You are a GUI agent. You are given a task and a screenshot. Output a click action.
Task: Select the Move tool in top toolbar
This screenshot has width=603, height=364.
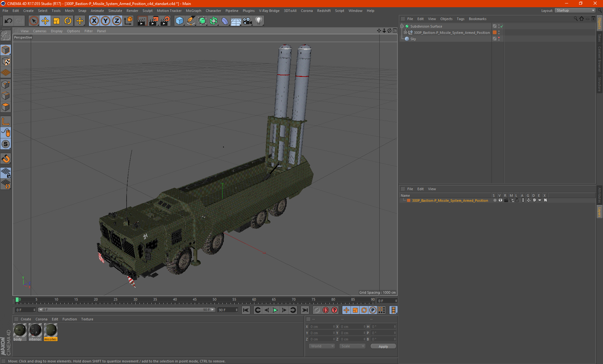coord(45,21)
